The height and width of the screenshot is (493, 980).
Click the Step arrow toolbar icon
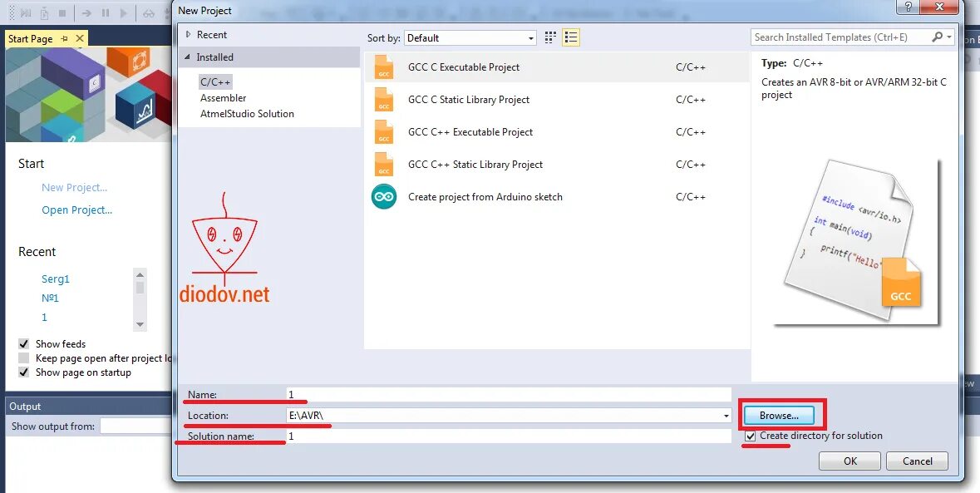pyautogui.click(x=87, y=12)
